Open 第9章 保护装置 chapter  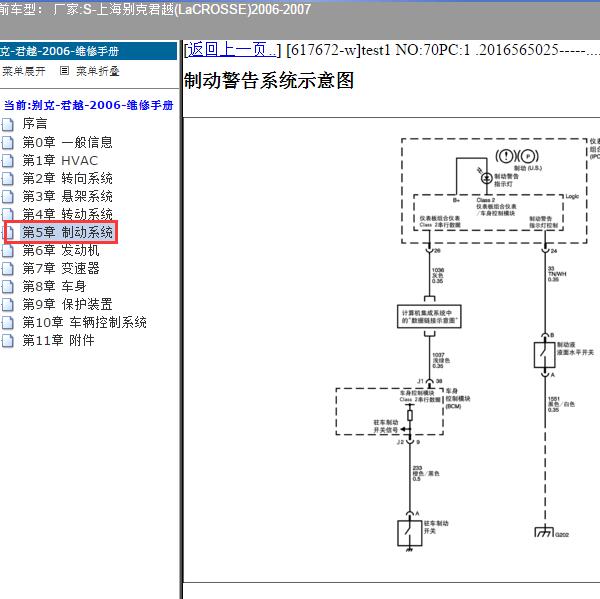pos(67,304)
